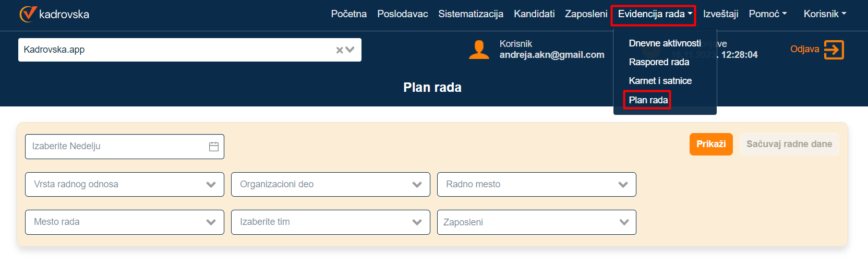Expand the Kadrovska.app company selector arrow
The height and width of the screenshot is (264, 868).
click(350, 50)
